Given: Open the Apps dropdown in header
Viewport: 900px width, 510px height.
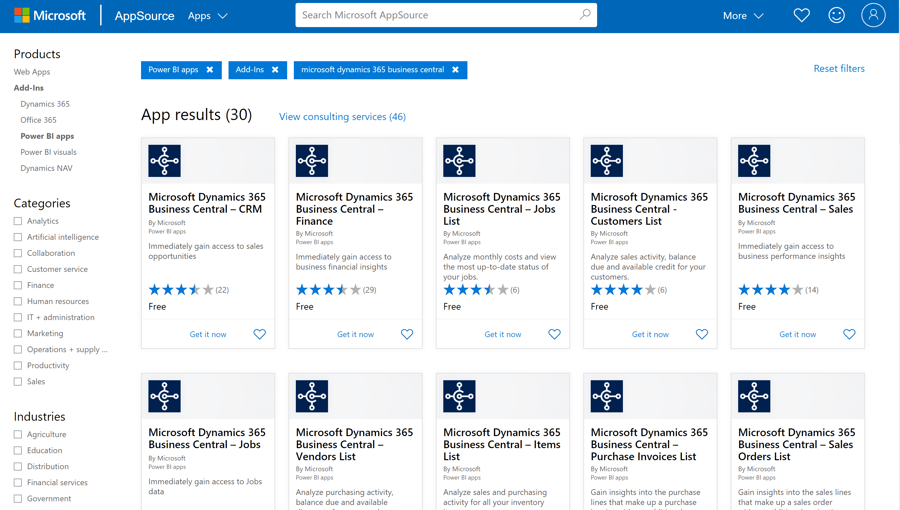Looking at the screenshot, I should 208,16.
